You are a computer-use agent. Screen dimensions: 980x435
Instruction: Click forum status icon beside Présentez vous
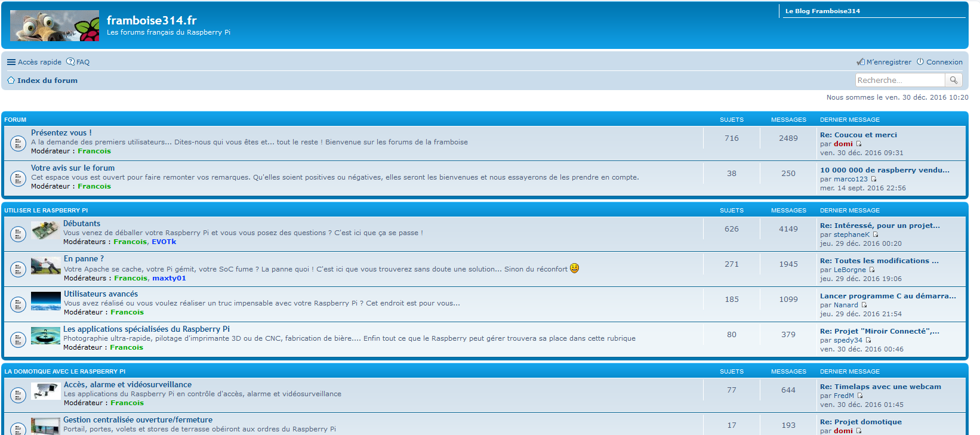(x=18, y=143)
